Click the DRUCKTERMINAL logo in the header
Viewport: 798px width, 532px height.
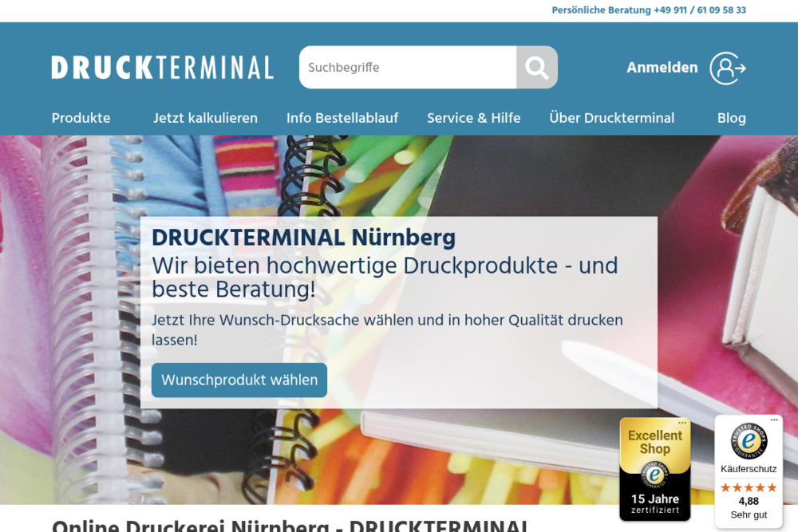tap(163, 68)
